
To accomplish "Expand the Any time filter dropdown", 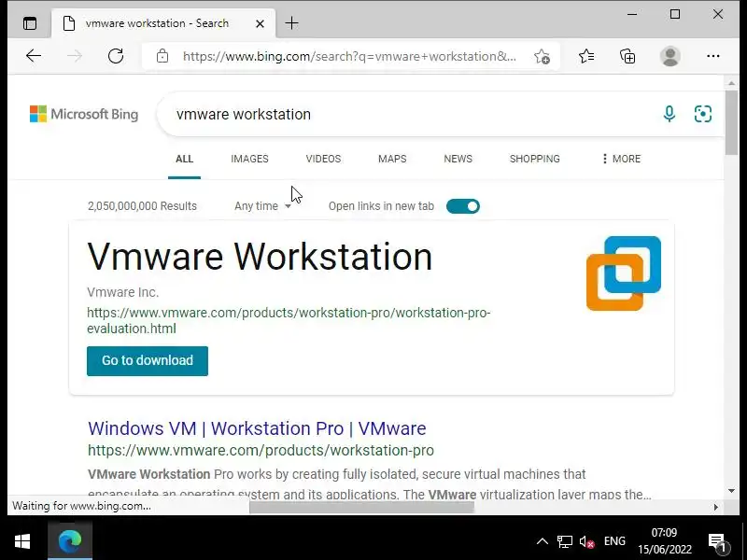I will 262,206.
